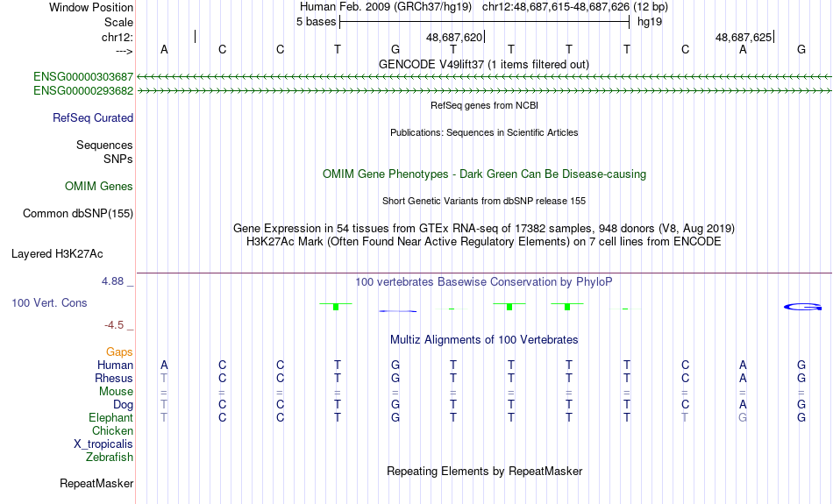Screen dimensions: 833x504
Task: Open the Layered H3K27Ac track label
Action: [57, 254]
